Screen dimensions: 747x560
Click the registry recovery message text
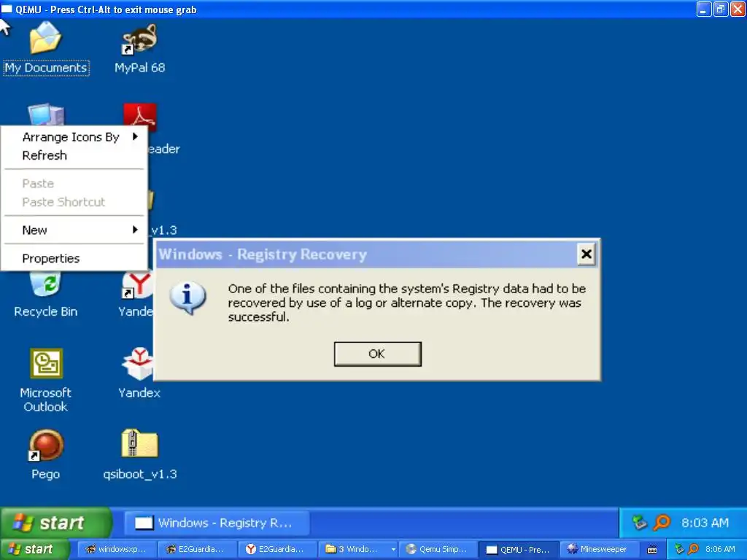point(407,303)
